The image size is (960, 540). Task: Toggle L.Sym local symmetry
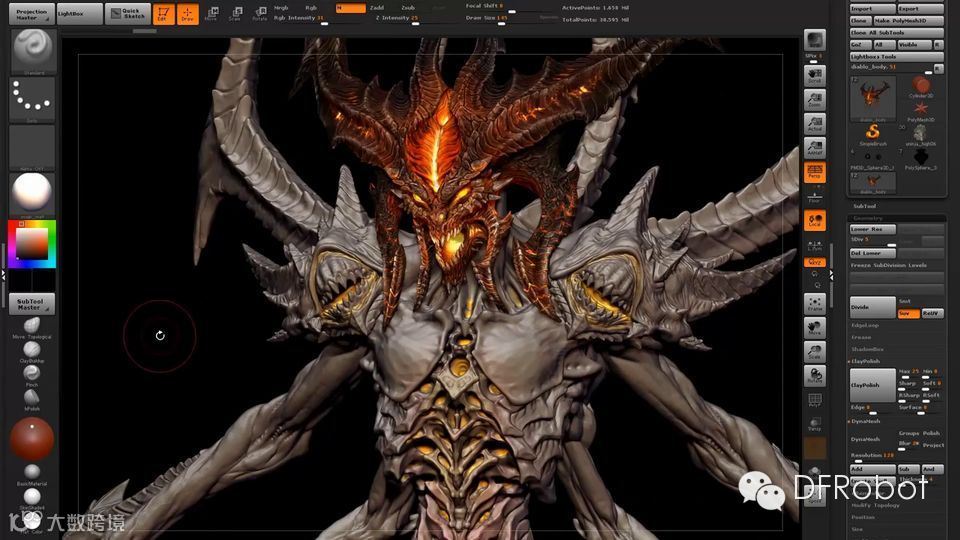tap(814, 245)
